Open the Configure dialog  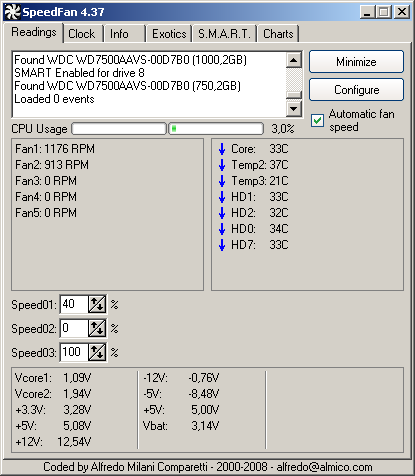pos(356,90)
